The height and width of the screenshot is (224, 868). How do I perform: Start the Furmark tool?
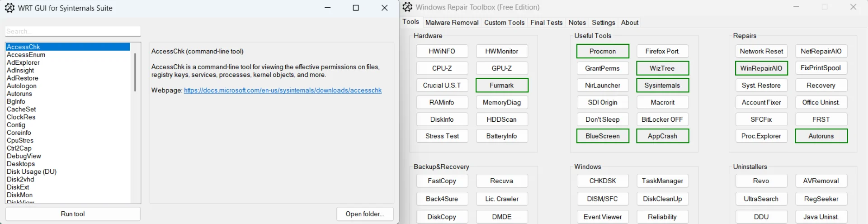501,85
